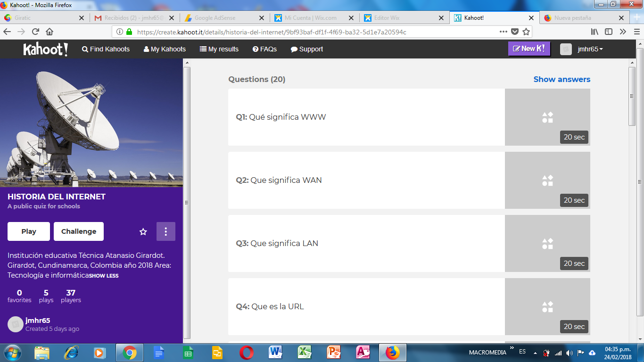Go to the Firefox home page
The width and height of the screenshot is (644, 362).
click(50, 32)
